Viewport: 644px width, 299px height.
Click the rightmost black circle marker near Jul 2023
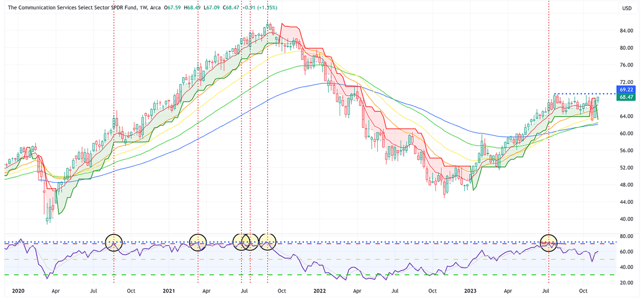pos(548,242)
